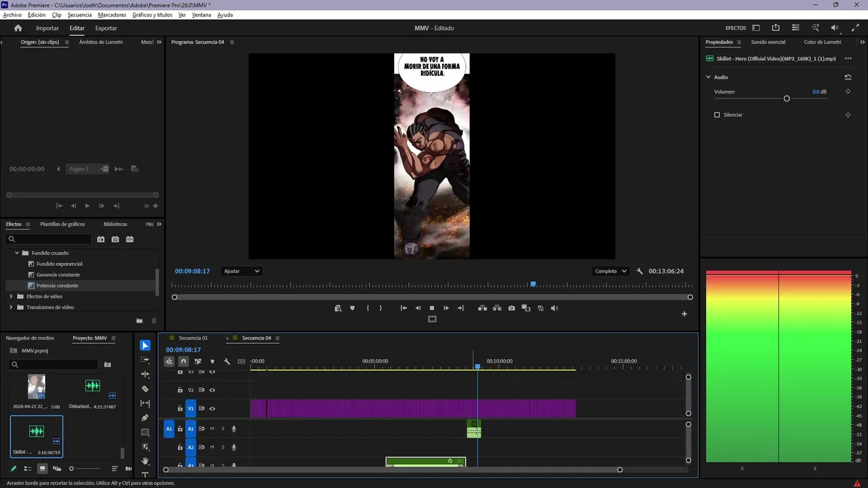Open more options for Skillet audio clip
868x488 pixels.
pos(848,58)
